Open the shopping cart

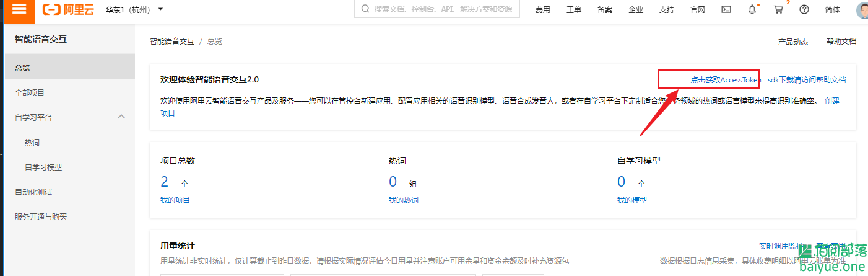778,9
